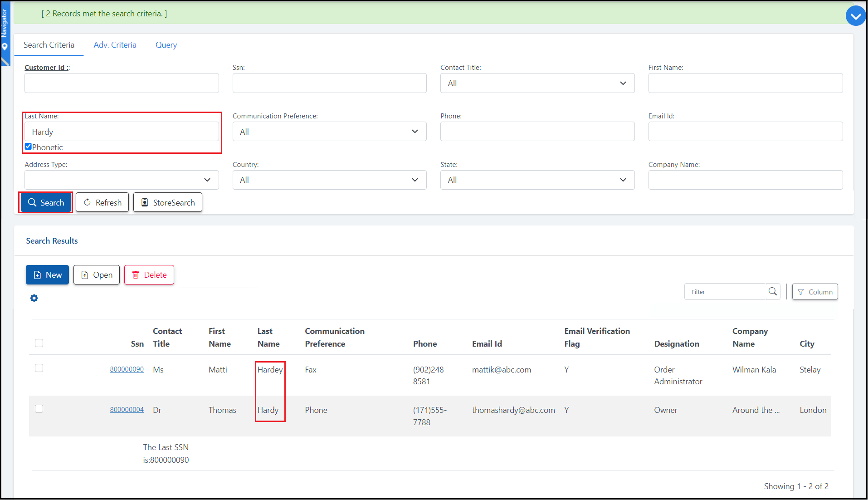Screen dimensions: 868x500
Task: Click the Customer Id input field
Action: tap(122, 83)
